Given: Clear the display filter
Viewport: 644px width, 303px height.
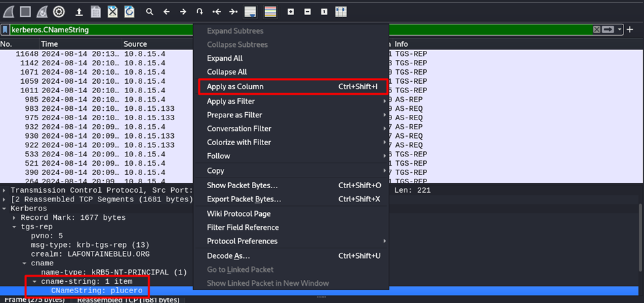Looking at the screenshot, I should [x=597, y=30].
